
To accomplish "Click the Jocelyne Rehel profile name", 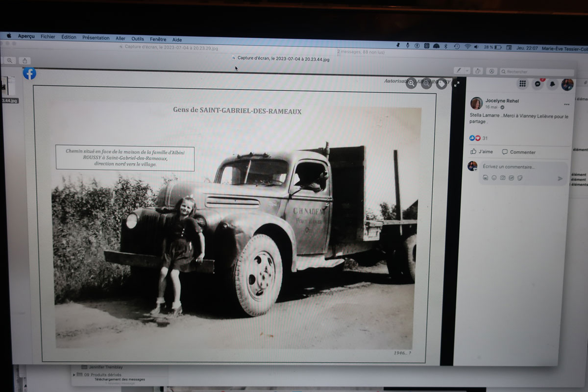I will pos(502,101).
